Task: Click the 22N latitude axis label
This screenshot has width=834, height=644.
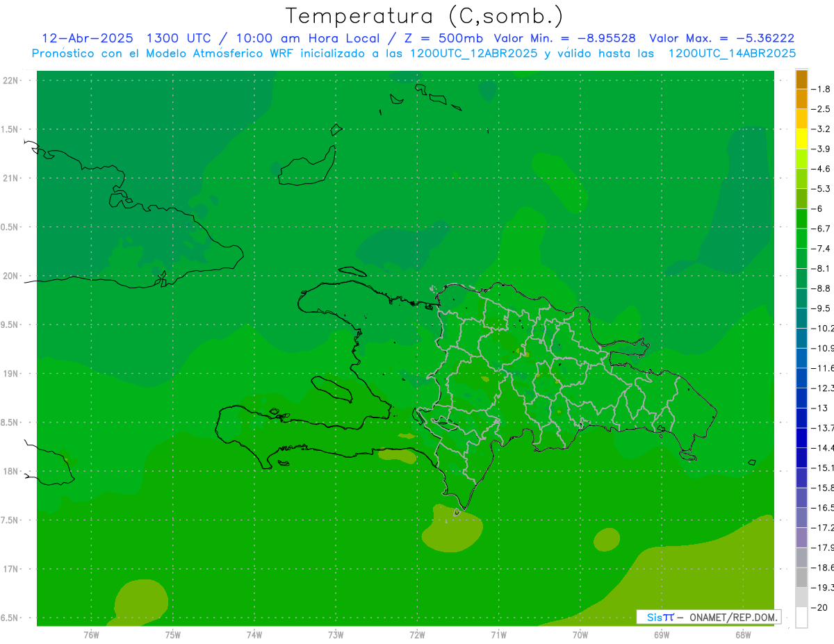Action: (x=10, y=81)
